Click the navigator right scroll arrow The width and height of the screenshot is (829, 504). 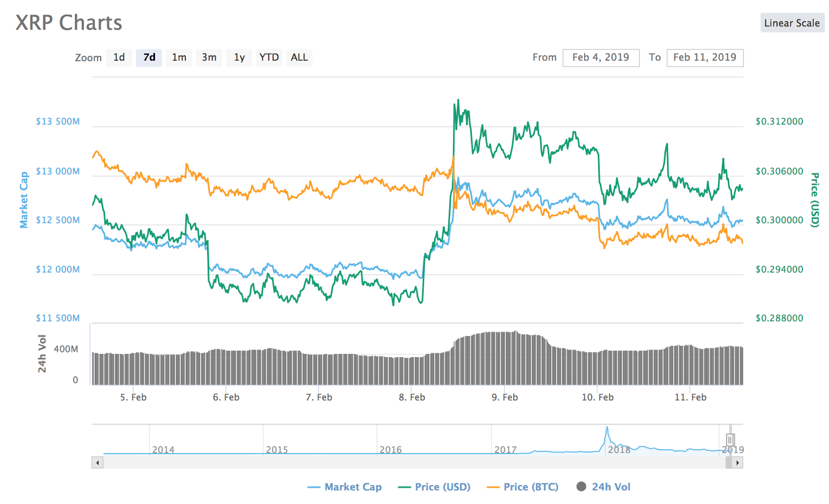pos(737,463)
